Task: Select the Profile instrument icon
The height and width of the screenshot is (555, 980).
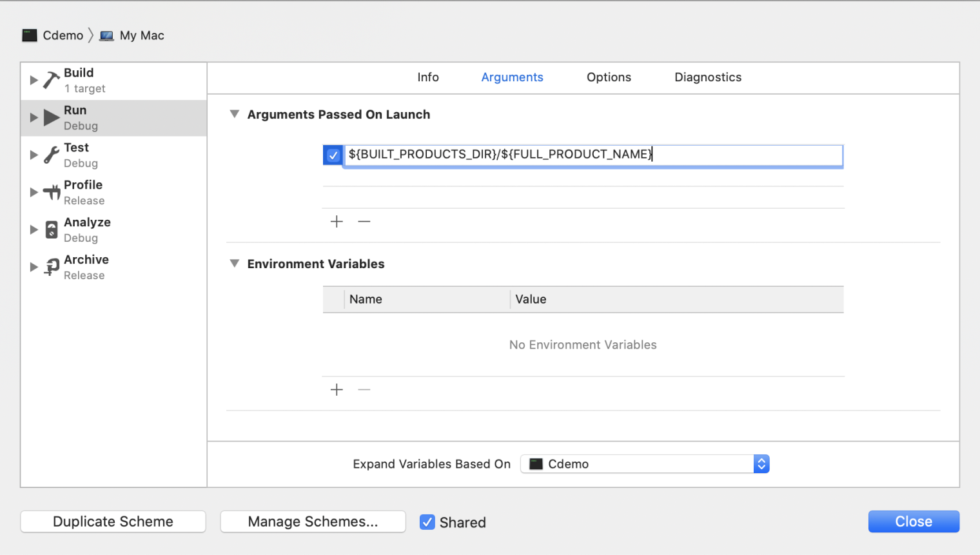Action: pos(52,192)
